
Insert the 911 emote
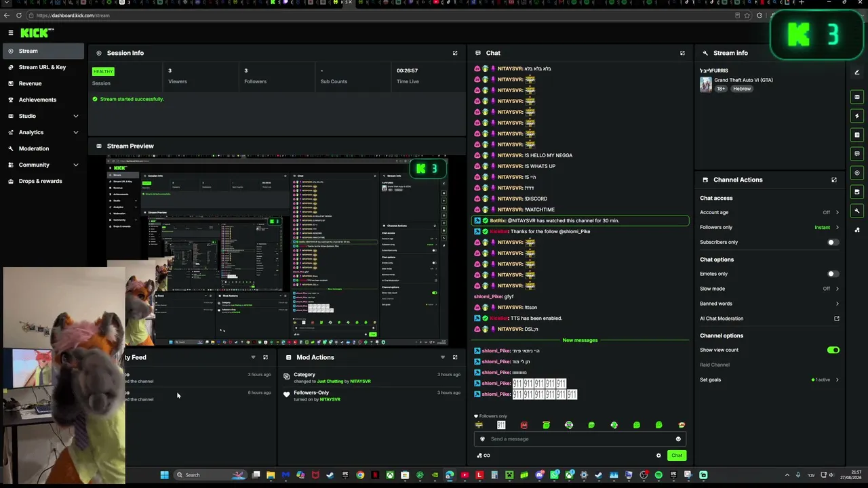[501, 425]
